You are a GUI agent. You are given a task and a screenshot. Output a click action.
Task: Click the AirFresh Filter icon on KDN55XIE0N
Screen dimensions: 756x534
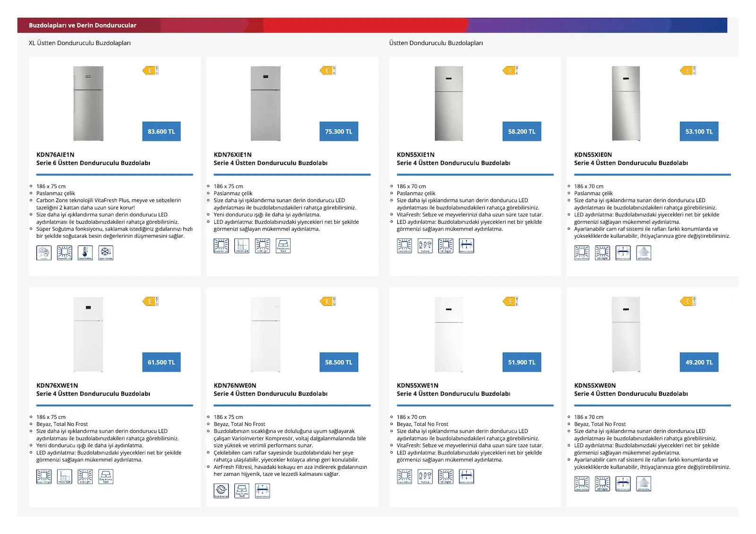coord(644,253)
